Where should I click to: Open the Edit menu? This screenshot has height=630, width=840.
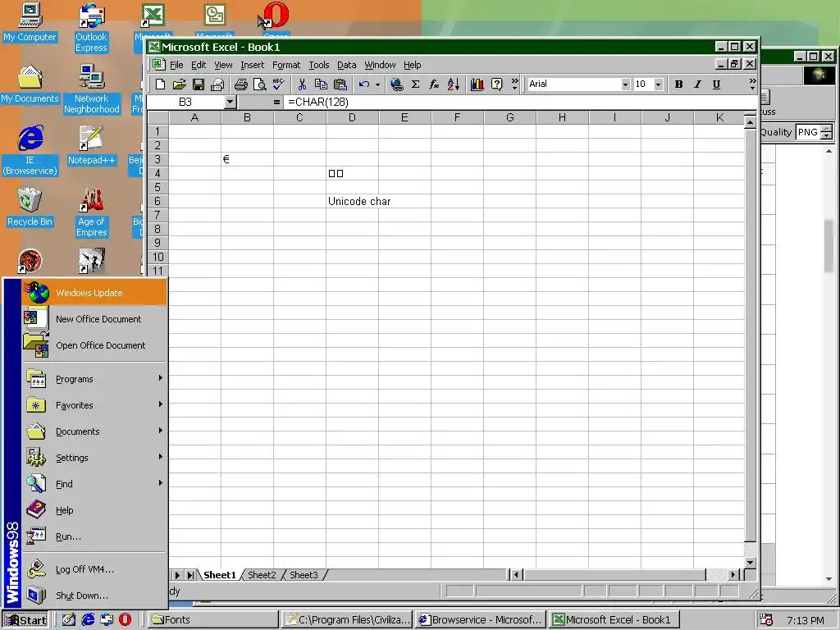point(199,65)
